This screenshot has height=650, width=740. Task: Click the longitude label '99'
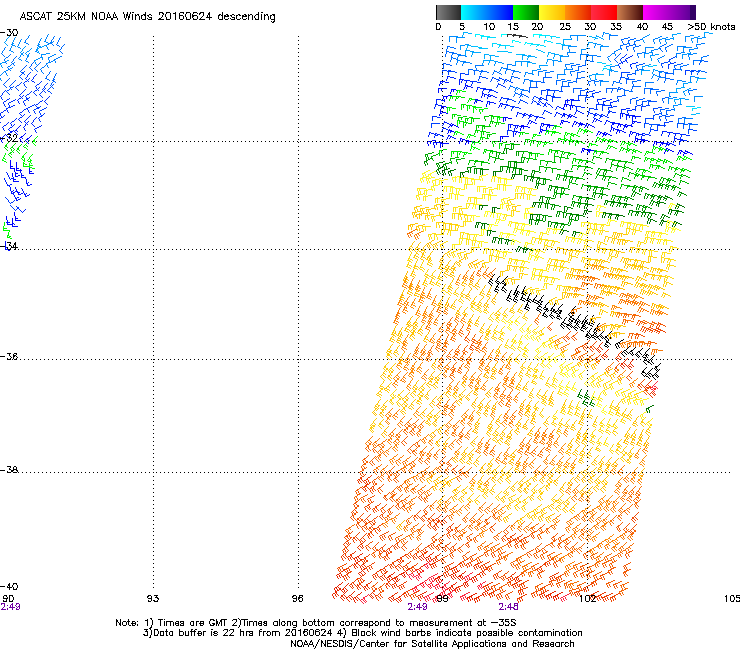(x=442, y=598)
